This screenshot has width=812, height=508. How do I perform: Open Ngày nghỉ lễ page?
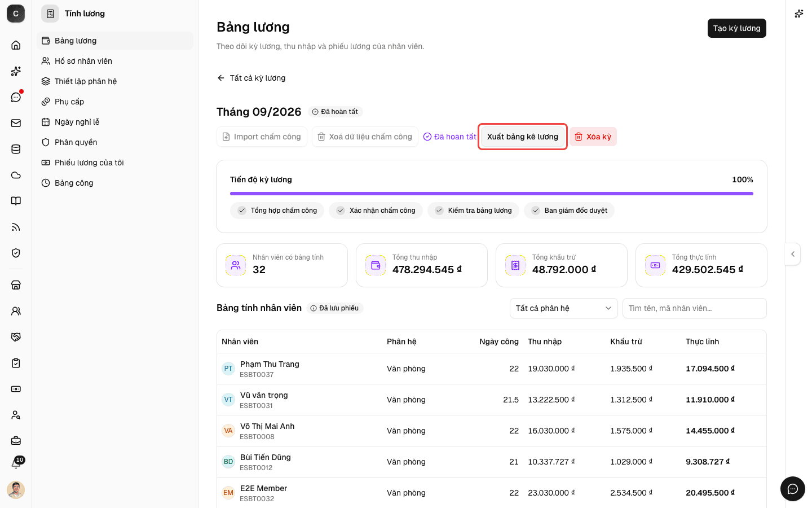[115, 122]
